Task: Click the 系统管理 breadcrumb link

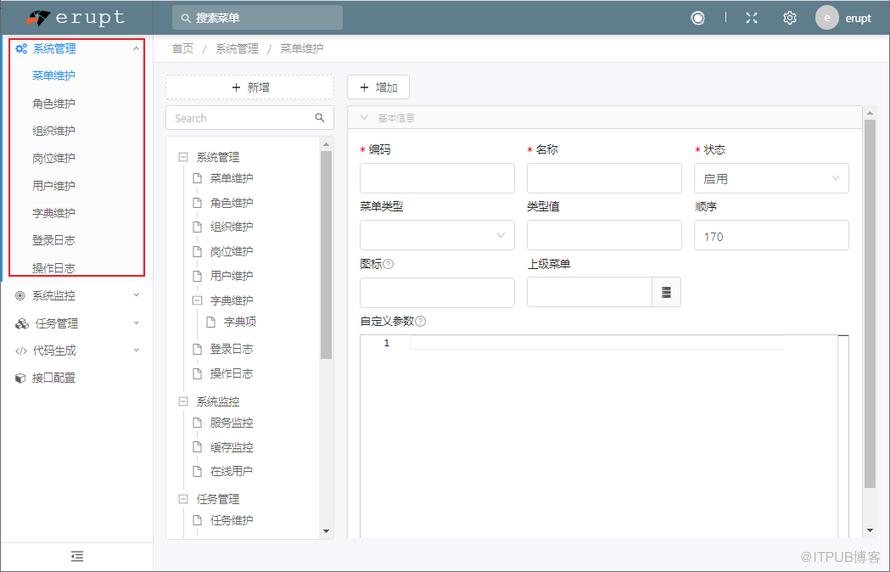Action: click(x=237, y=49)
